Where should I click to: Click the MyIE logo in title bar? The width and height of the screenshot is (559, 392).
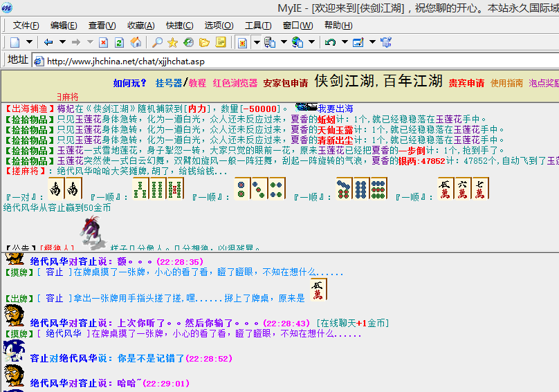click(x=7, y=8)
